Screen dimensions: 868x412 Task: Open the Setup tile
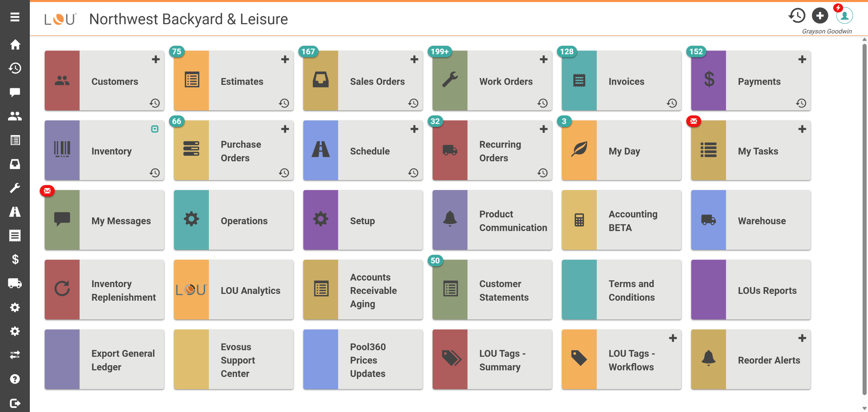(x=363, y=220)
